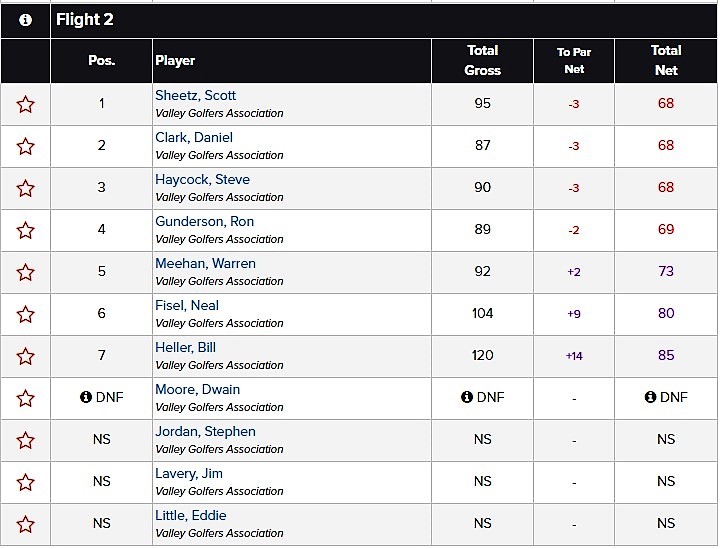This screenshot has height=549, width=720.
Task: Sort by the Total Gross column header
Action: pyautogui.click(x=482, y=60)
